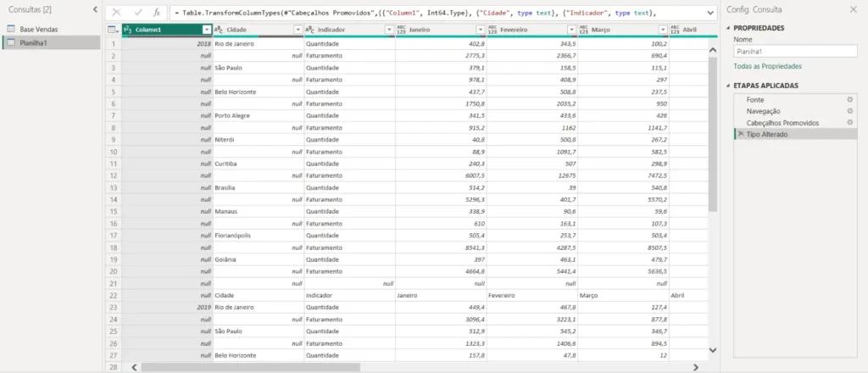Open the Indicador filter dropdown

390,30
